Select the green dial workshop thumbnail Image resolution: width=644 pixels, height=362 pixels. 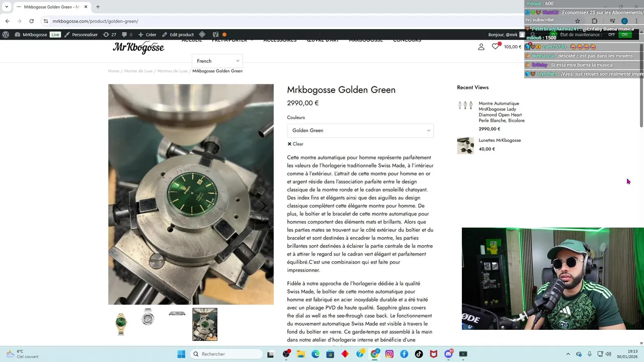coord(205,324)
